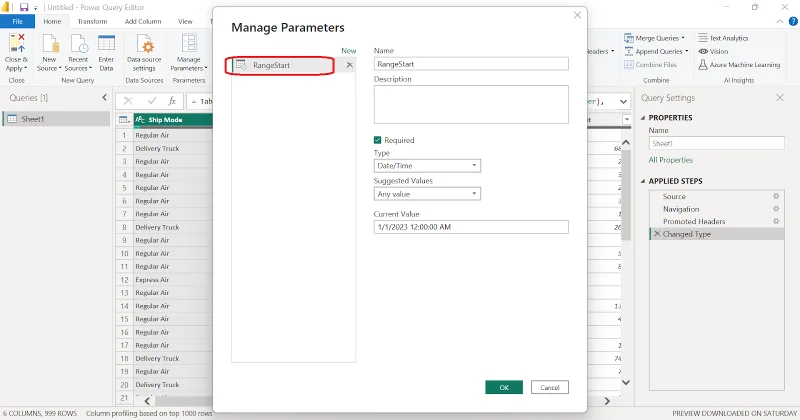Screen dimensions: 800x420
Task: Click the Current Value field
Action: click(471, 227)
